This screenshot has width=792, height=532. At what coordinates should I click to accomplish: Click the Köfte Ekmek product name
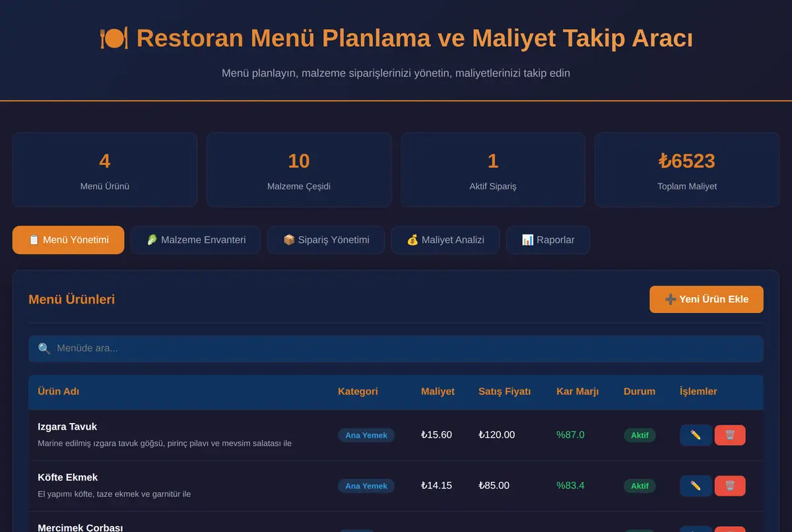[67, 477]
